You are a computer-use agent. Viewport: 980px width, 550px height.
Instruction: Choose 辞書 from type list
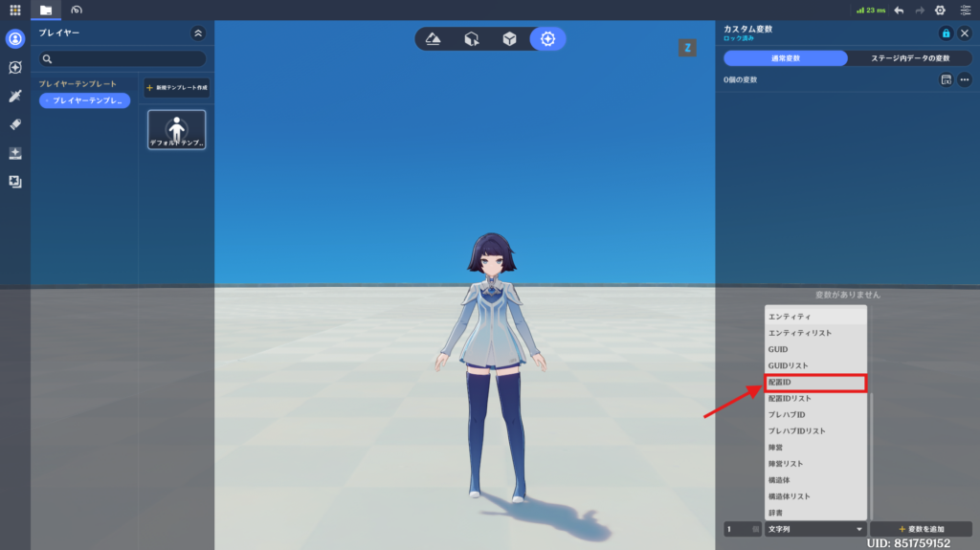815,513
